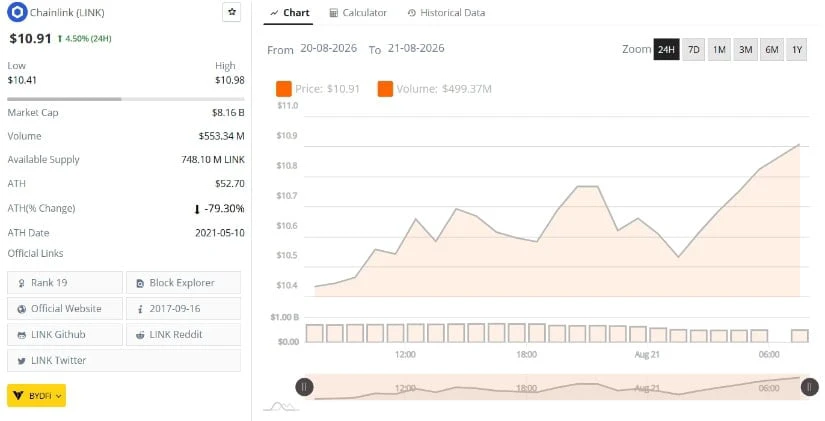Add Chainlink to favorites with the star icon
Viewport: 825px width, 421px height.
[232, 12]
